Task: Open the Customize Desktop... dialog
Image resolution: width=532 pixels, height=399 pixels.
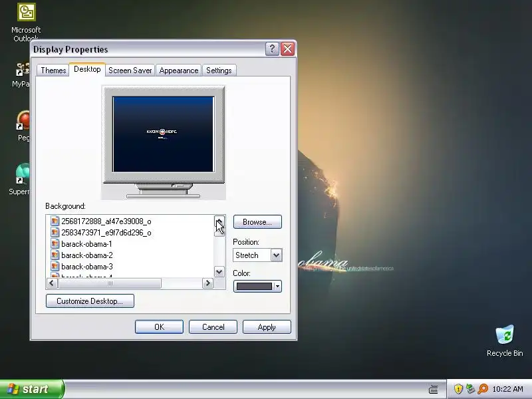Action: [90, 301]
